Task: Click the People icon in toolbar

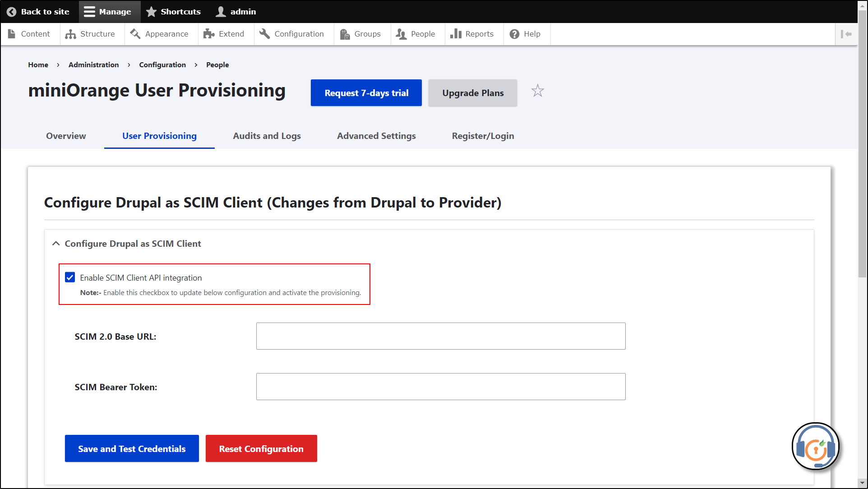Action: click(401, 34)
